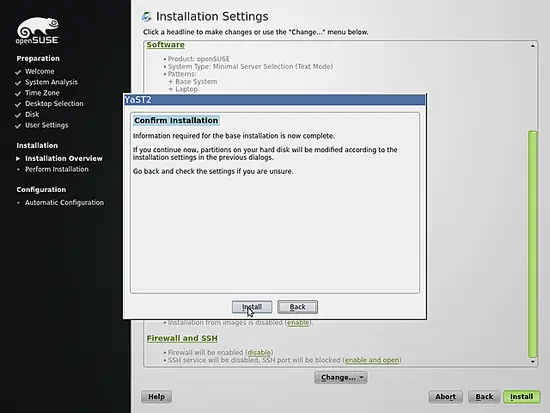The image size is (550, 413).
Task: Select the Time Zone step
Action: point(42,93)
